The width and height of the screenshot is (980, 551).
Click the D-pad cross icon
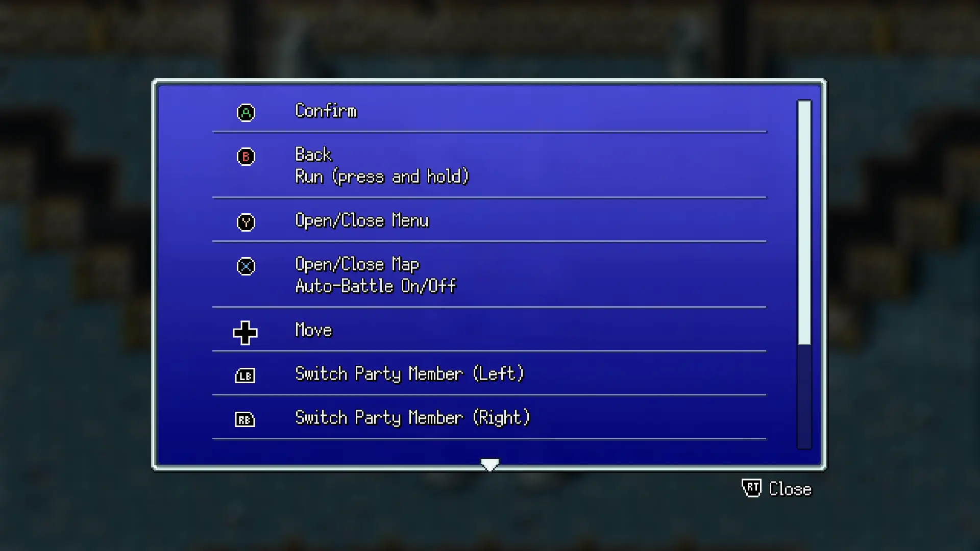tap(245, 333)
